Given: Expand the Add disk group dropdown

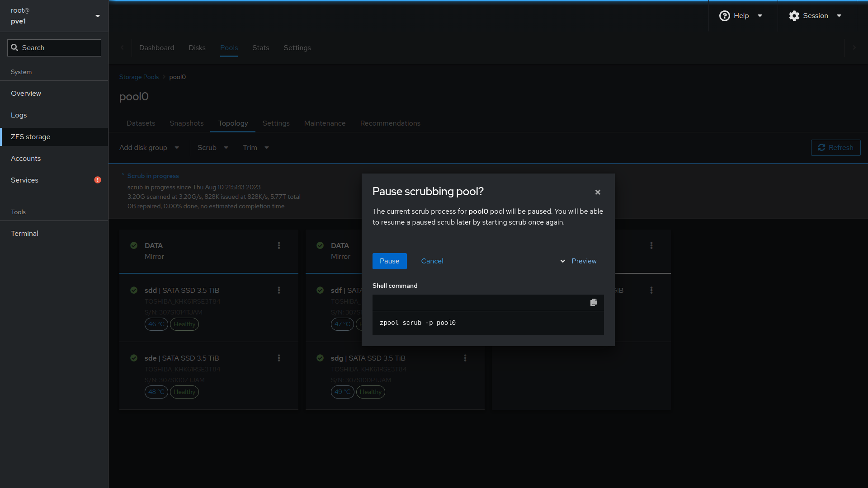Looking at the screenshot, I should (149, 148).
